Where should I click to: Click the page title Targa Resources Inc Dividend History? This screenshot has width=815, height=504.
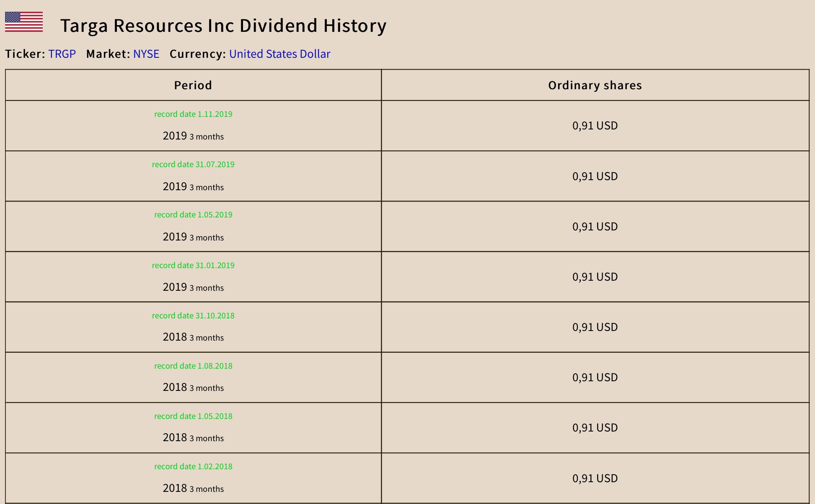[x=223, y=26]
